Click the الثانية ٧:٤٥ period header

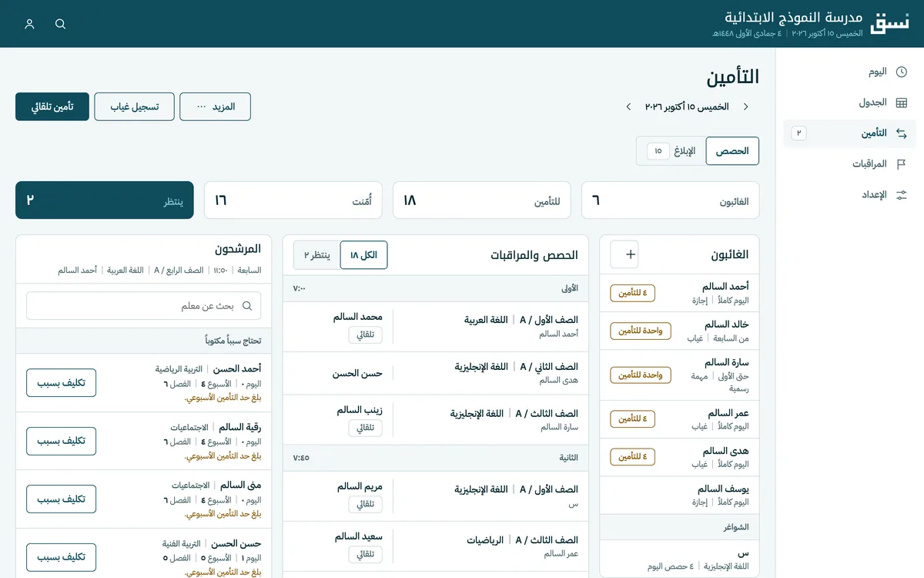tap(436, 458)
